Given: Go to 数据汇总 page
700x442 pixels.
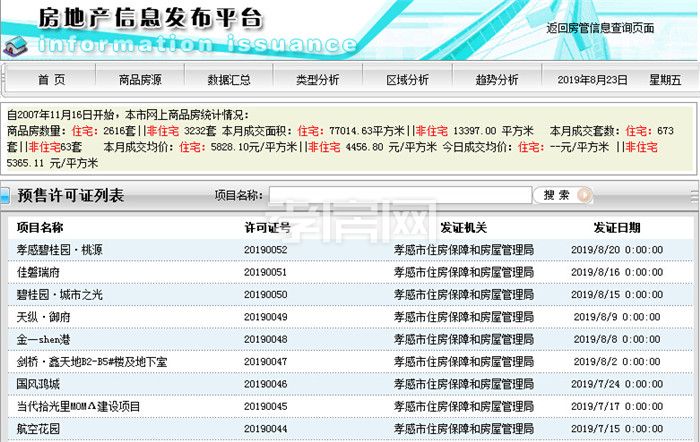Looking at the screenshot, I should [x=229, y=80].
